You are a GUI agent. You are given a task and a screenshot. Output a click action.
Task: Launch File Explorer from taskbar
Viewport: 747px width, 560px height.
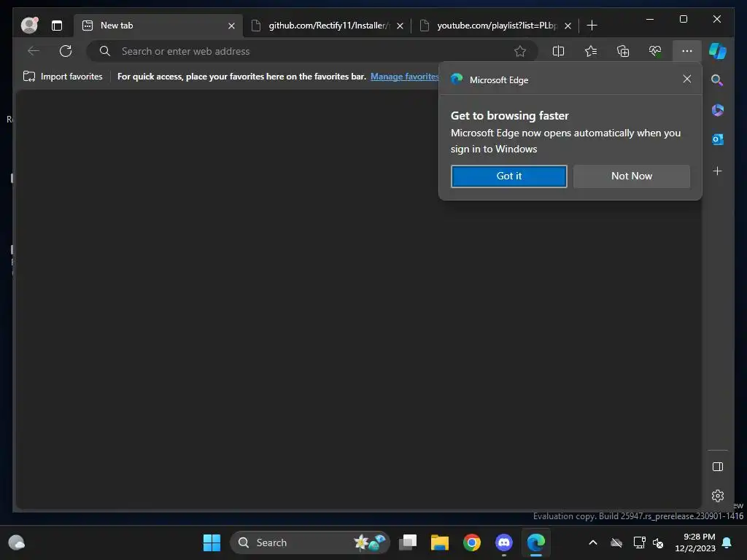[x=440, y=542]
